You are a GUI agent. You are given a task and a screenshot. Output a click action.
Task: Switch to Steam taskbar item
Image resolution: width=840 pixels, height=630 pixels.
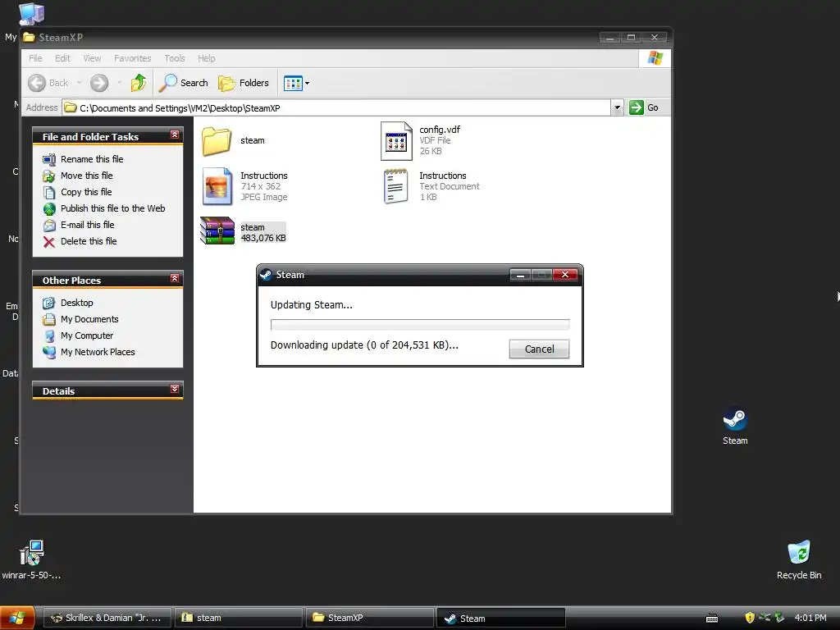point(501,618)
